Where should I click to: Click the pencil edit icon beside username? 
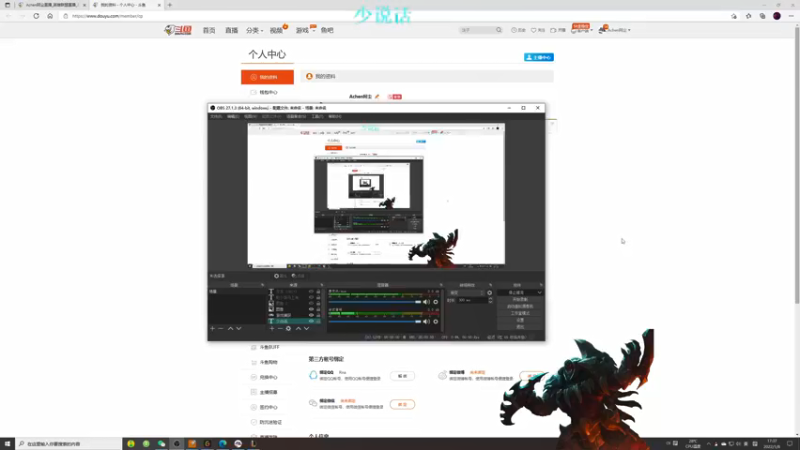[377, 96]
